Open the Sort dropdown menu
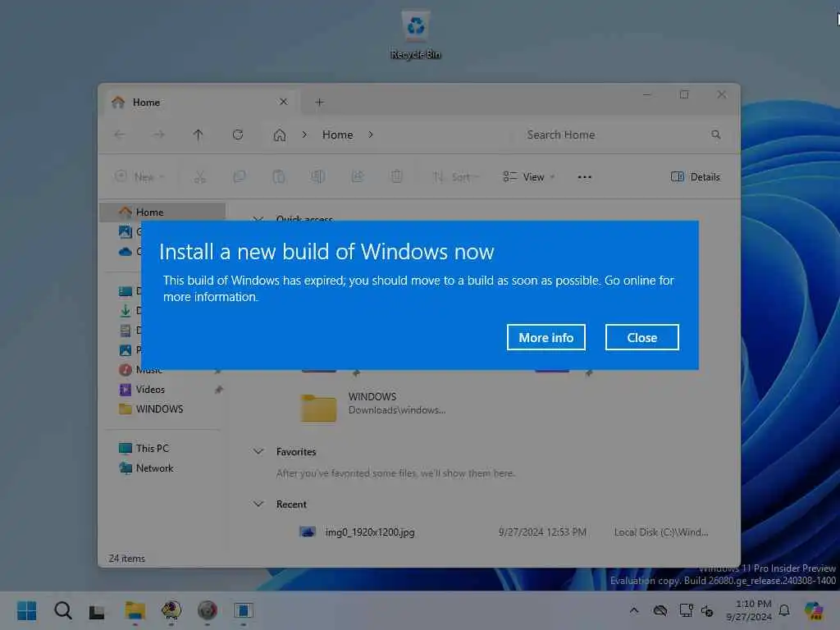The image size is (840, 630). pyautogui.click(x=456, y=177)
